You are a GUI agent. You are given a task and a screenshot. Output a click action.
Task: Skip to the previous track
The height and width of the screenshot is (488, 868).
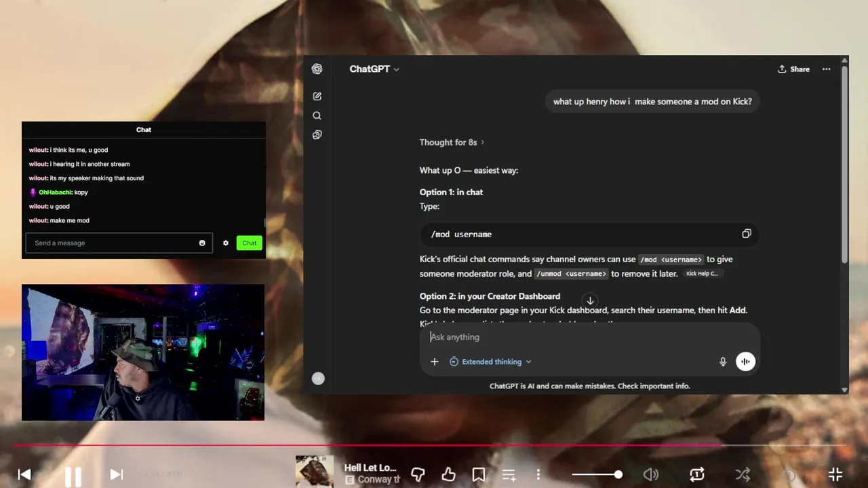(x=24, y=474)
